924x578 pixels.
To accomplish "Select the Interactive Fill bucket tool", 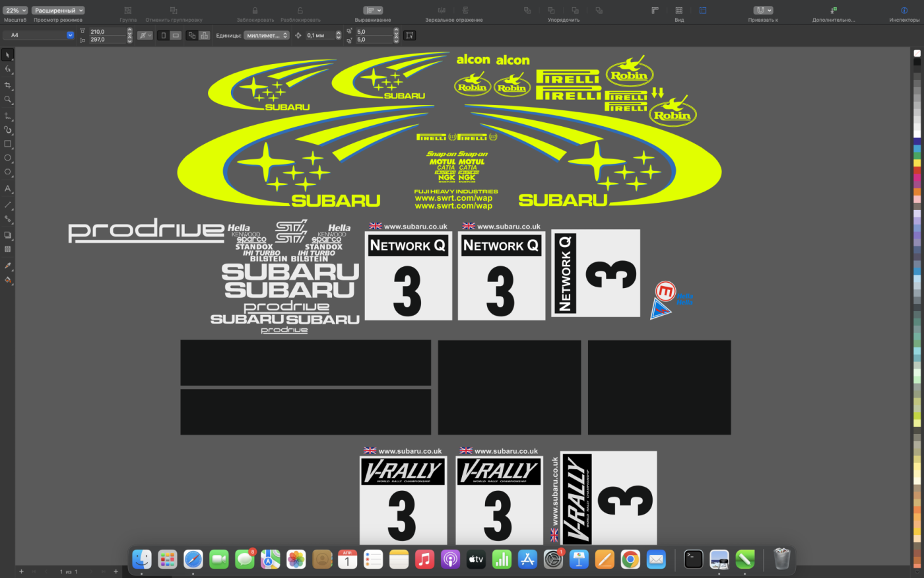I will click(x=8, y=280).
